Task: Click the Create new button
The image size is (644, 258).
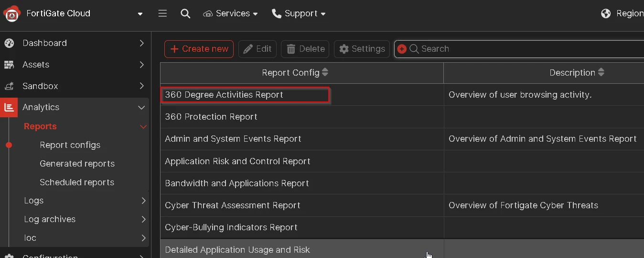Action: [x=199, y=49]
